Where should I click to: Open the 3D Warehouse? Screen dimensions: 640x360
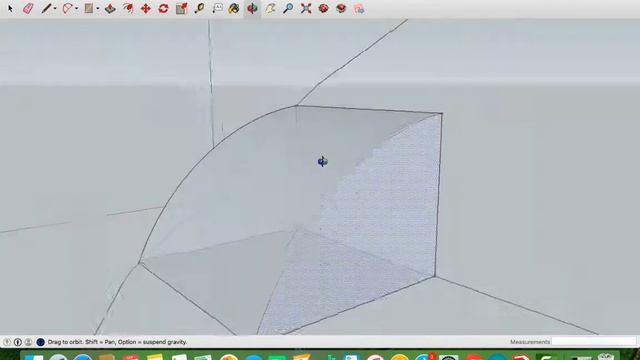coord(324,8)
